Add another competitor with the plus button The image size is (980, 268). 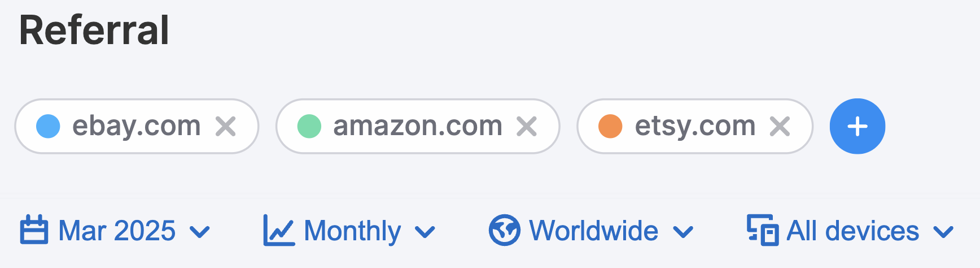coord(857,126)
